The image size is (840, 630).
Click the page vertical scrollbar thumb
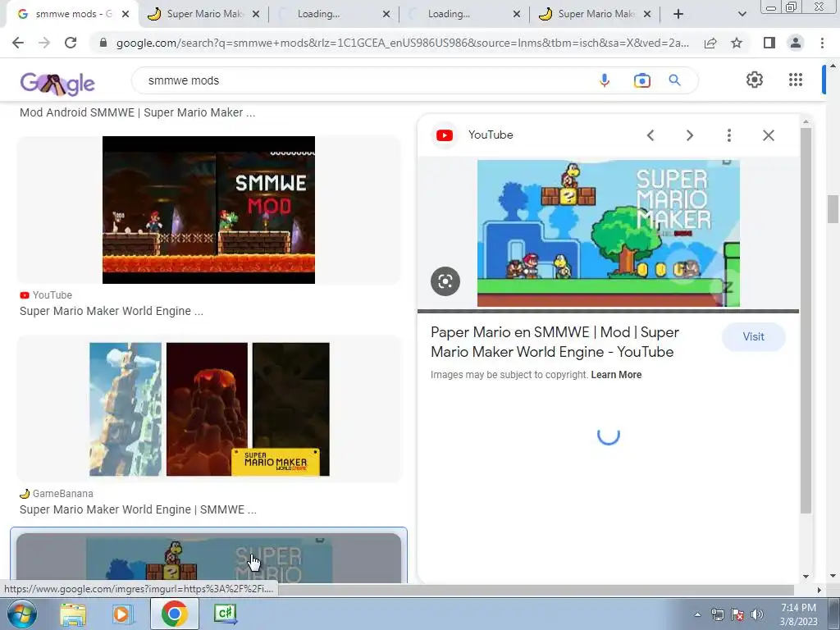pos(833,209)
